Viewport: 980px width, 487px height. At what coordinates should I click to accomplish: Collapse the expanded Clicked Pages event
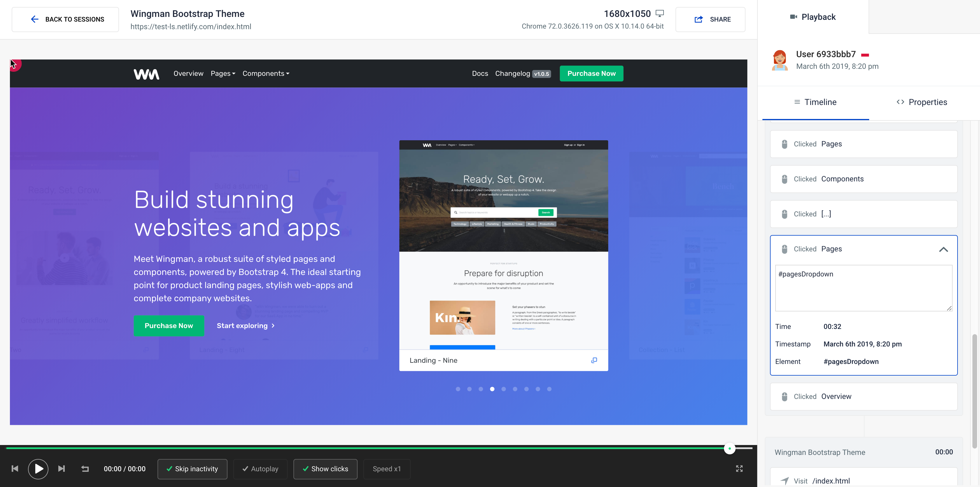click(x=943, y=250)
